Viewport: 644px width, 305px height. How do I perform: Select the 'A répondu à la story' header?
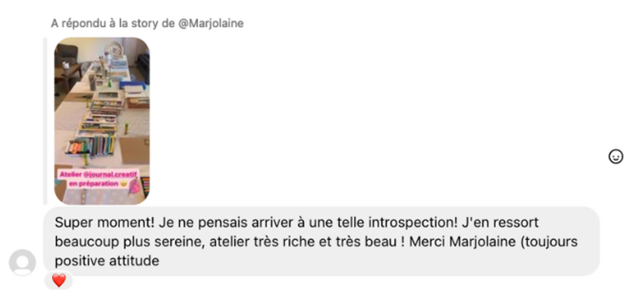pos(147,24)
